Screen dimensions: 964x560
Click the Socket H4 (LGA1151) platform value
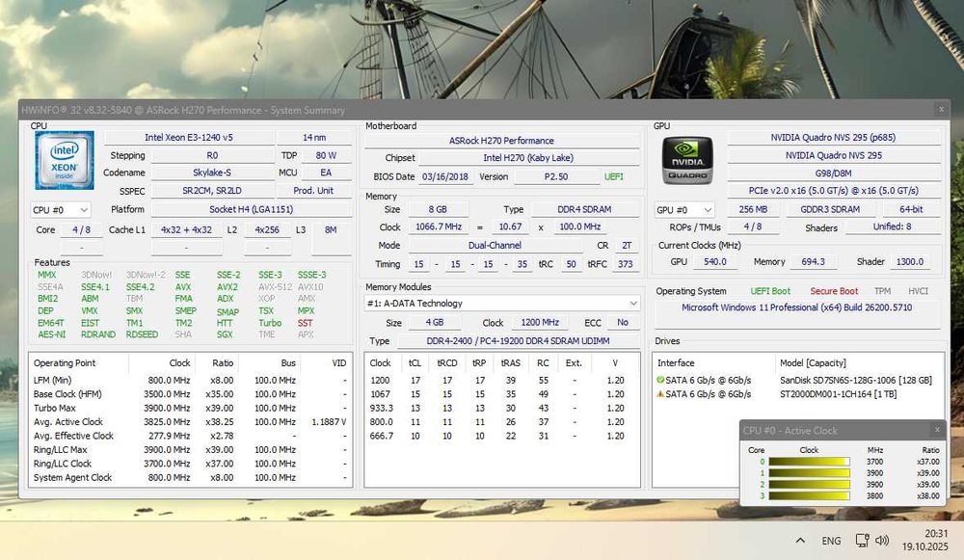click(x=252, y=209)
